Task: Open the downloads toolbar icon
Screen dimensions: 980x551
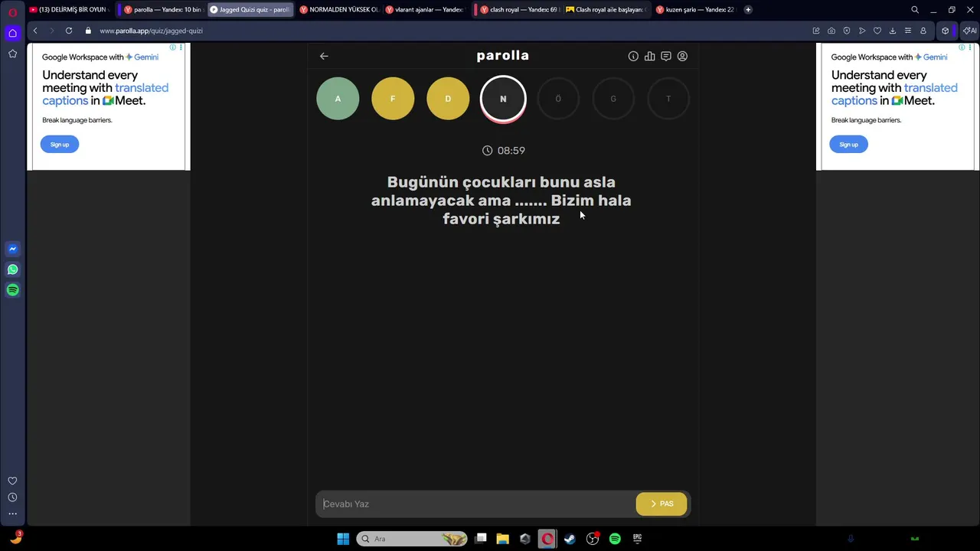Action: 893,31
